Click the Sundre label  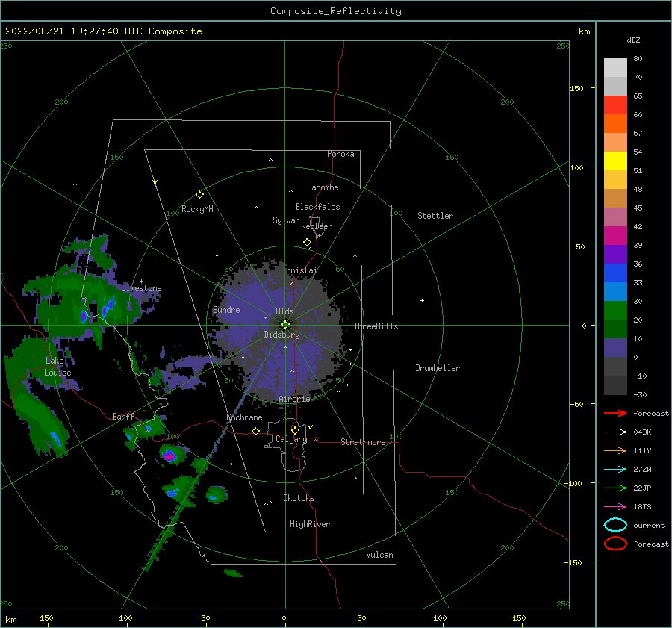pos(226,310)
